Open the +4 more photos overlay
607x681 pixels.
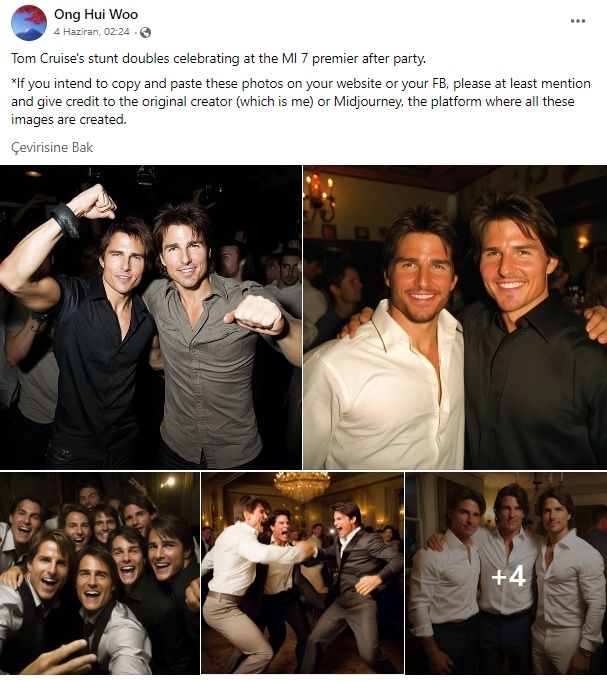point(506,573)
